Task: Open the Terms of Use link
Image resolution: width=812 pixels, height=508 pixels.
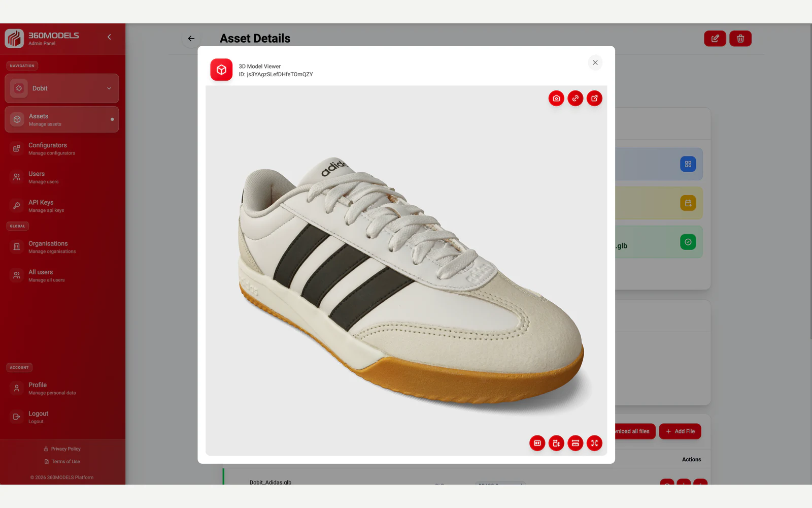Action: tap(62, 462)
